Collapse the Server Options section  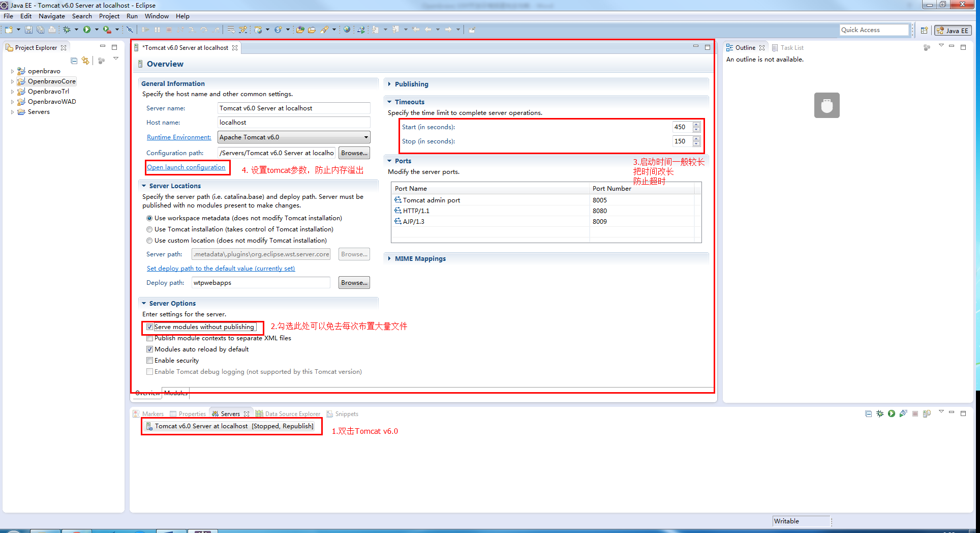144,303
